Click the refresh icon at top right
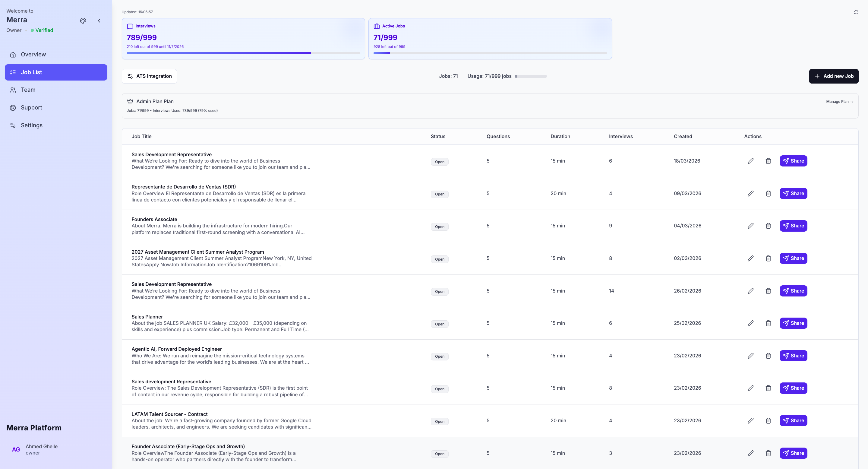Image resolution: width=868 pixels, height=469 pixels. point(856,12)
